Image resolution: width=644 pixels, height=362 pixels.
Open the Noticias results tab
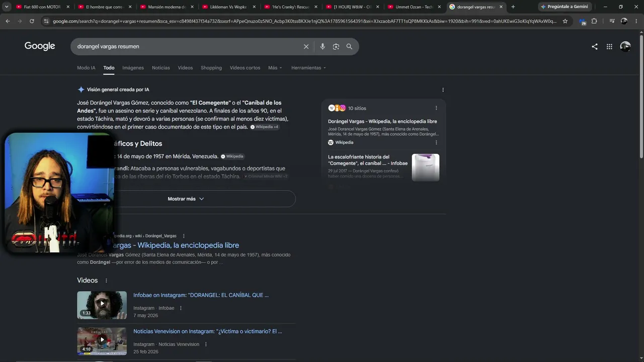pos(161,68)
